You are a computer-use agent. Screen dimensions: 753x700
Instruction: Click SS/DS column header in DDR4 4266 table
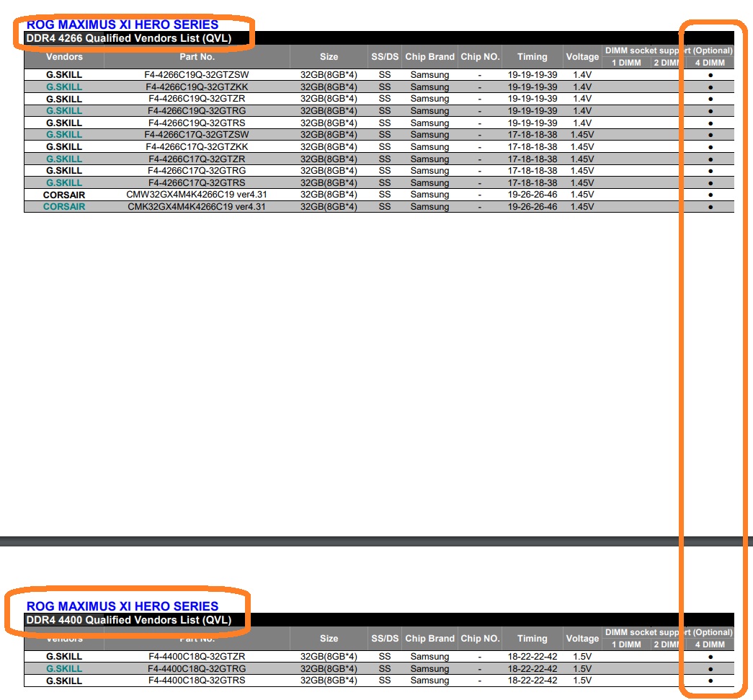click(385, 57)
